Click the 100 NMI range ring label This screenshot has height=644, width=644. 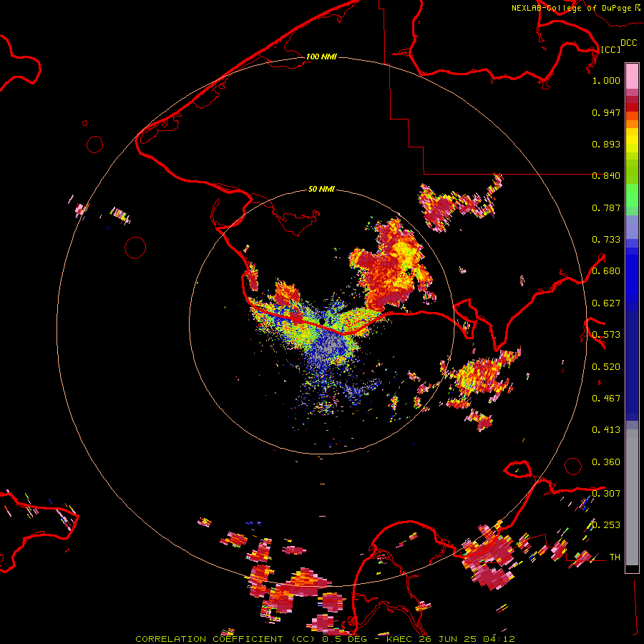[321, 57]
